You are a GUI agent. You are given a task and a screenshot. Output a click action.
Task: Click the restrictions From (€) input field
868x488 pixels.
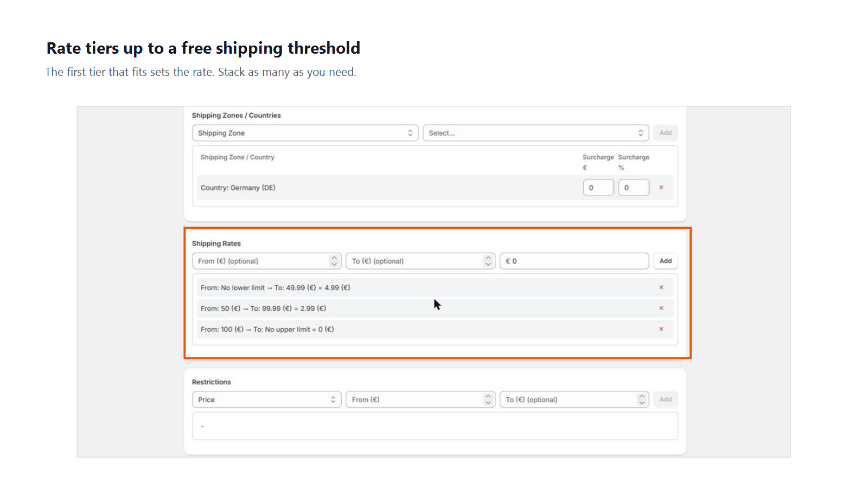click(420, 400)
